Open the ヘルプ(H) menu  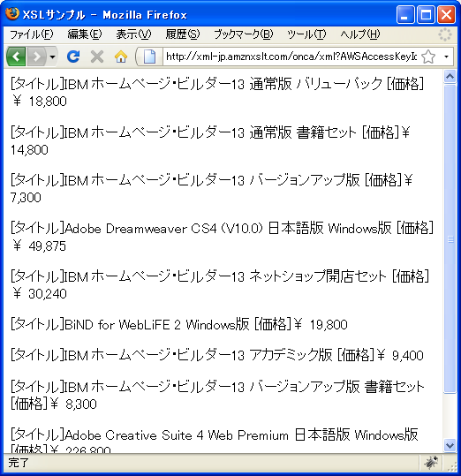pyautogui.click(x=360, y=34)
